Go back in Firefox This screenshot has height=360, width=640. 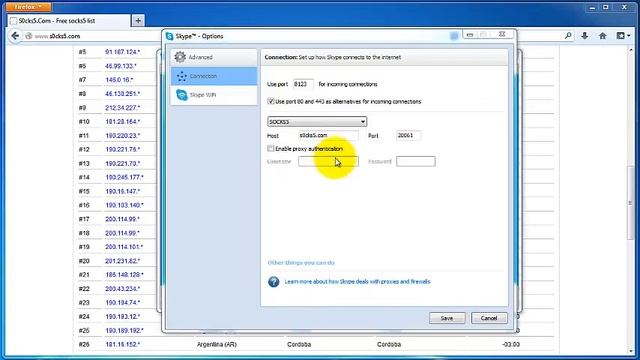[x=15, y=36]
